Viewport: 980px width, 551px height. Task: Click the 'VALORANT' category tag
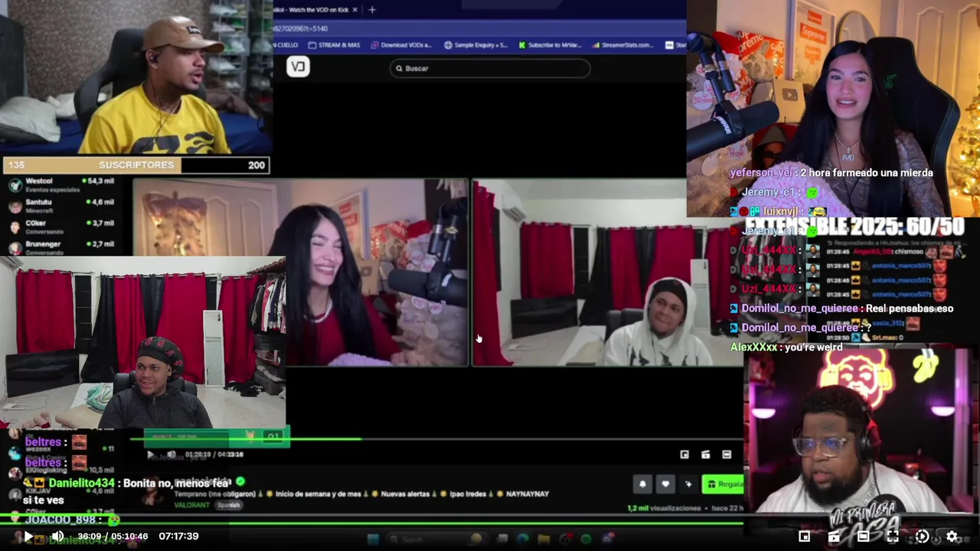click(x=191, y=505)
